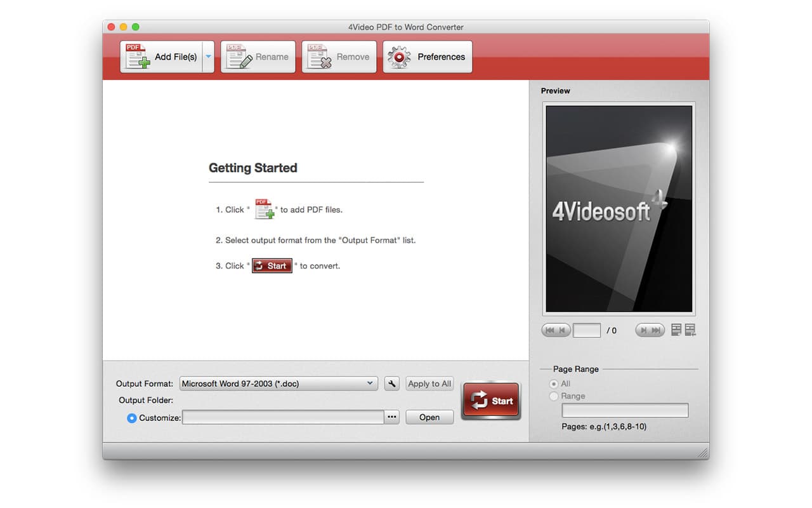Browse folders with the ellipsis button
The width and height of the screenshot is (812, 508).
pyautogui.click(x=392, y=417)
